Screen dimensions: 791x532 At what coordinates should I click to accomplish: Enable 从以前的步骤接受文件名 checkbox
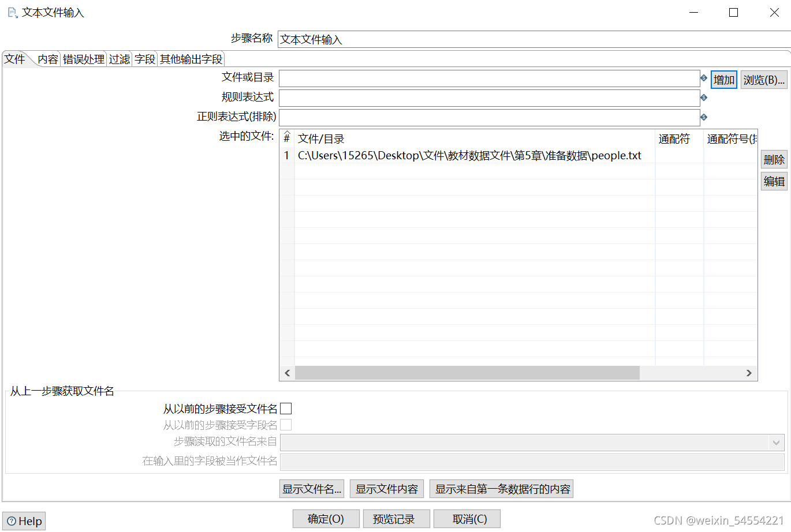click(286, 408)
